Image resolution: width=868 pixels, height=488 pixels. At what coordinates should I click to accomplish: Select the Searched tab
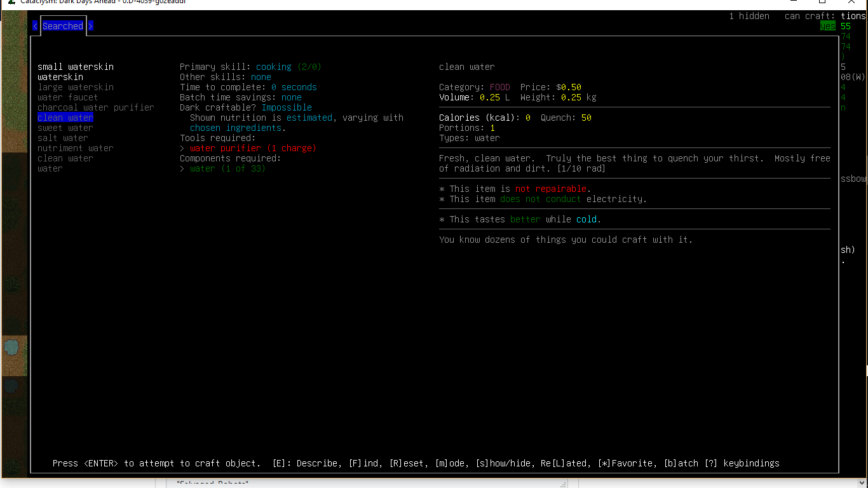click(x=63, y=26)
